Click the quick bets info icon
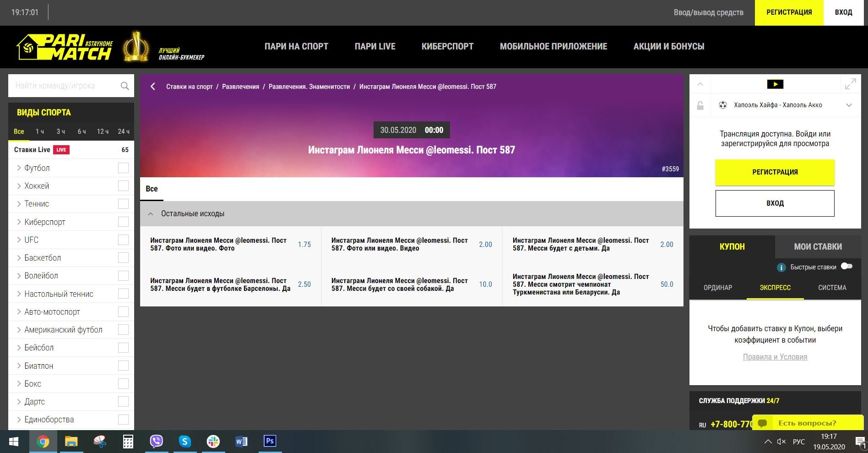 coord(781,267)
